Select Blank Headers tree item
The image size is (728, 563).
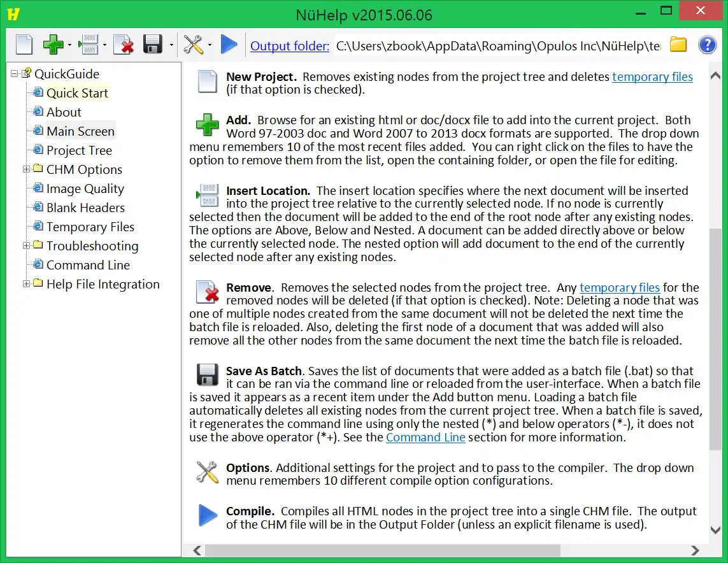[85, 208]
